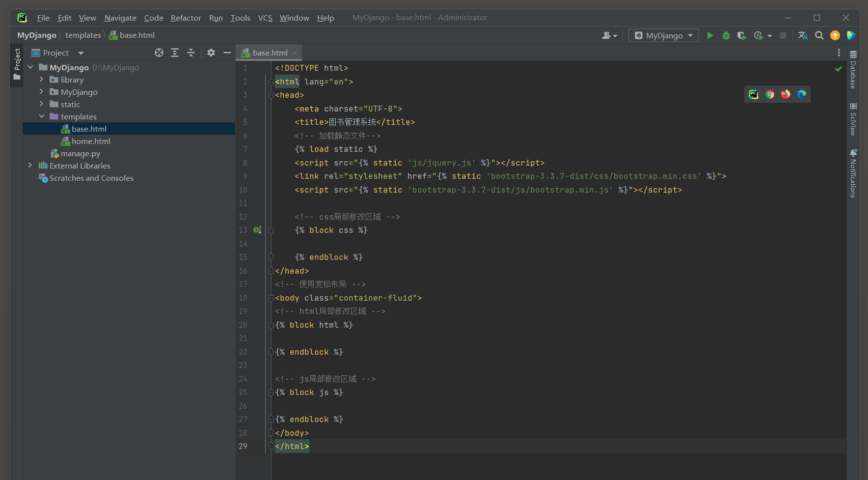Image resolution: width=868 pixels, height=480 pixels.
Task: Click the override gutter icon on line 13
Action: (257, 230)
